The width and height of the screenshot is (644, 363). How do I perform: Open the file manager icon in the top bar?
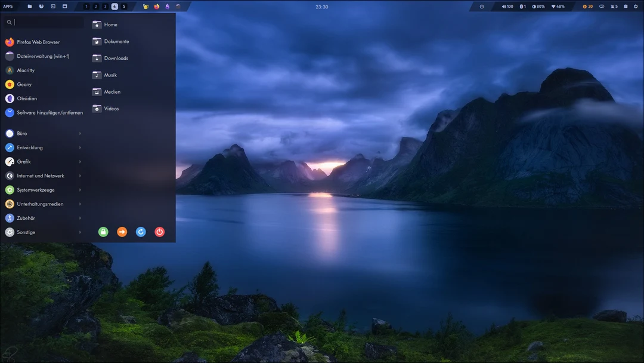[x=30, y=6]
